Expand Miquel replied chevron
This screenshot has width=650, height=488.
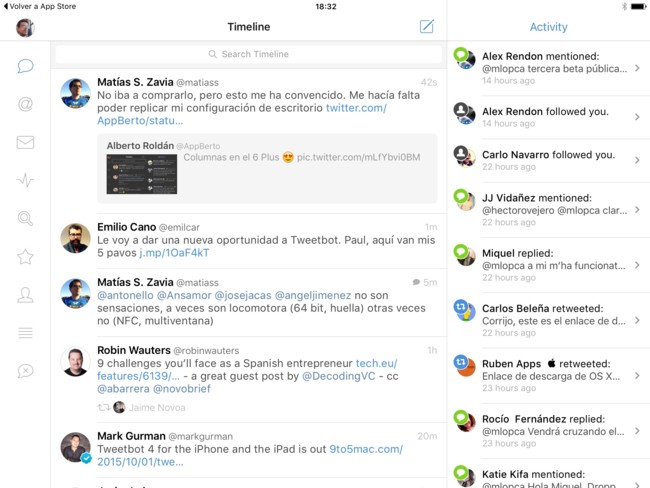637,265
